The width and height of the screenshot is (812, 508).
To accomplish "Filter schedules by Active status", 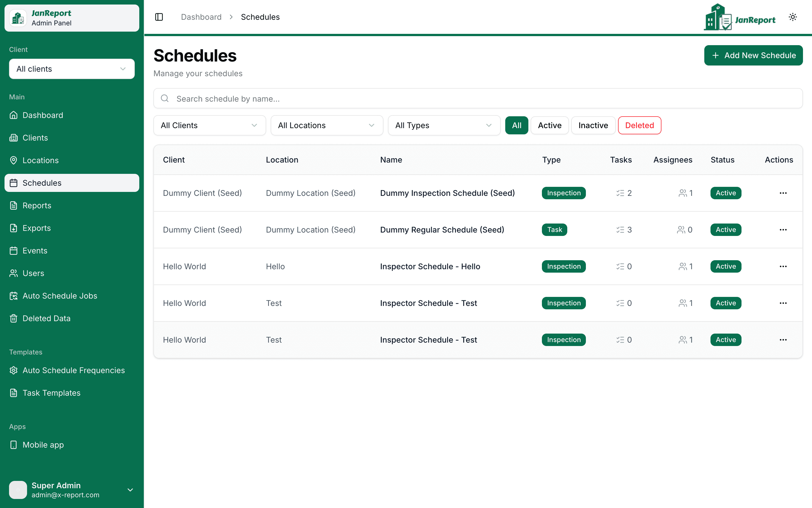I will (549, 125).
